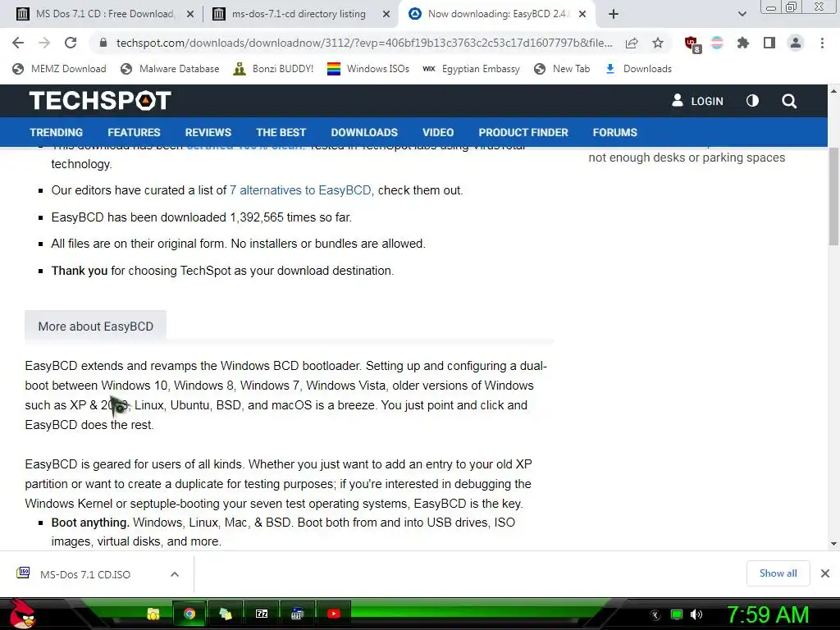This screenshot has height=630, width=840.
Task: Open the REVIEWS menu
Action: point(208,132)
